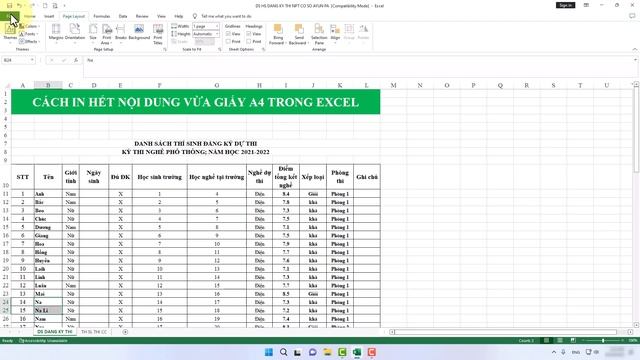Select the DS DANG KY THI sheet tab

55,332
